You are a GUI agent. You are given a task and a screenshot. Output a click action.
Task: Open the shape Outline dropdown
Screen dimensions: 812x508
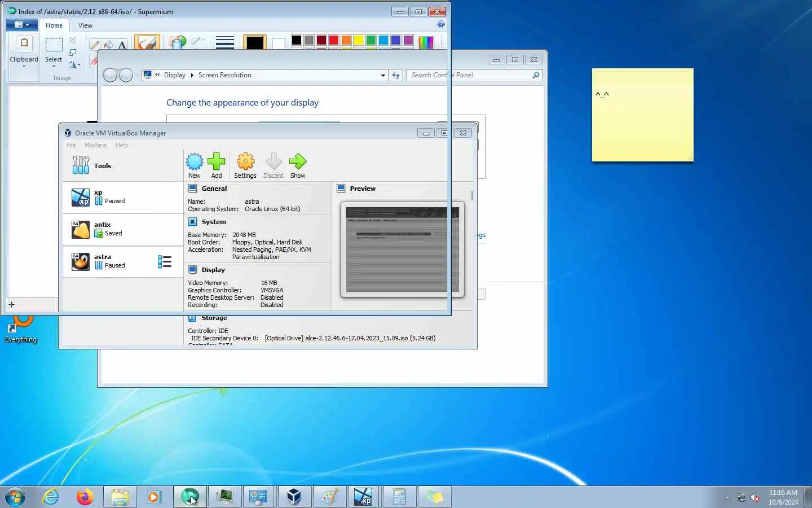(x=198, y=41)
